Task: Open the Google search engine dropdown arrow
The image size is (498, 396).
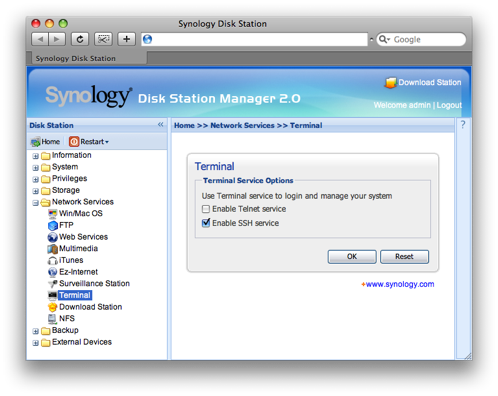Action: (x=389, y=40)
